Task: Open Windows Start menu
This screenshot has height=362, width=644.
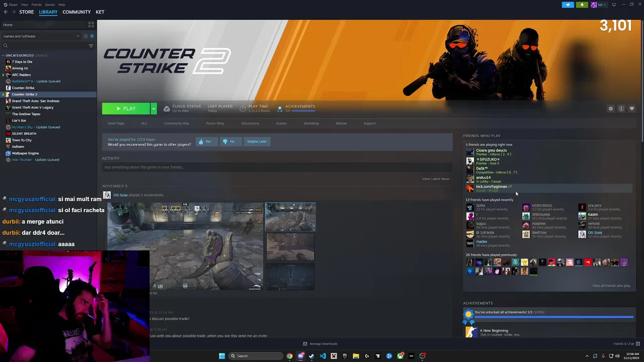Action: (222, 356)
